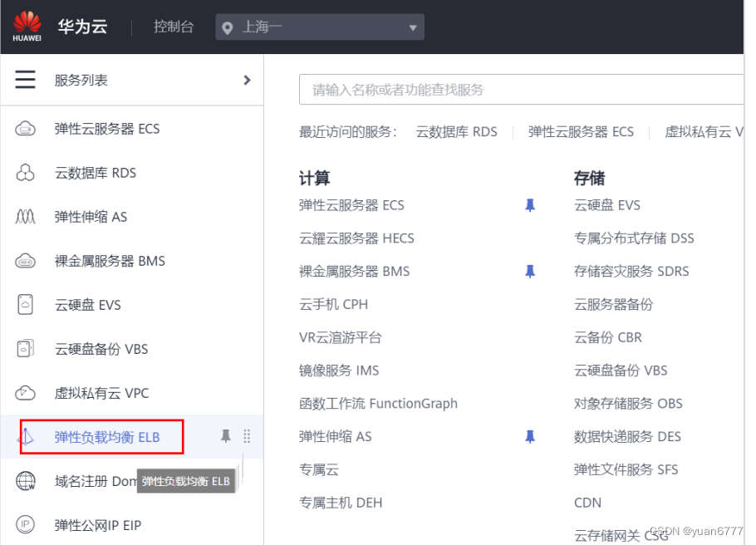Click the cloud icon beside 虚拟私有云 VPC sidebar item
The image size is (756, 545).
point(25,393)
